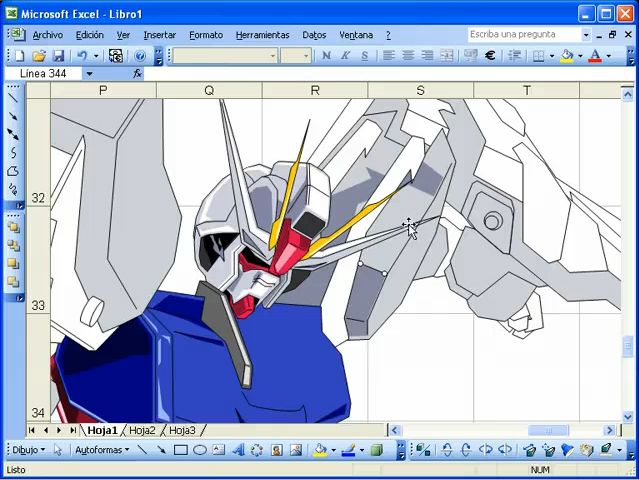
Task: Create a new workbook with the New icon
Action: (19, 55)
